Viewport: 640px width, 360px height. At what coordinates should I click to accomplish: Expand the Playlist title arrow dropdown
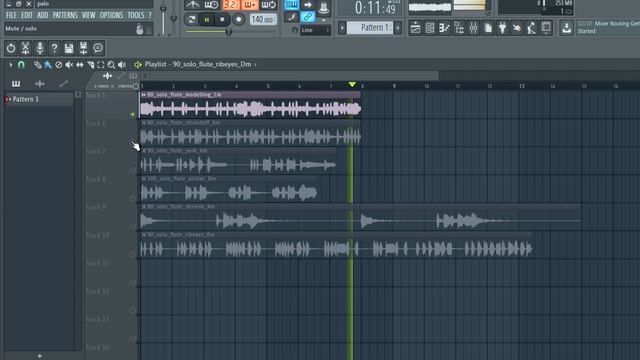point(256,64)
